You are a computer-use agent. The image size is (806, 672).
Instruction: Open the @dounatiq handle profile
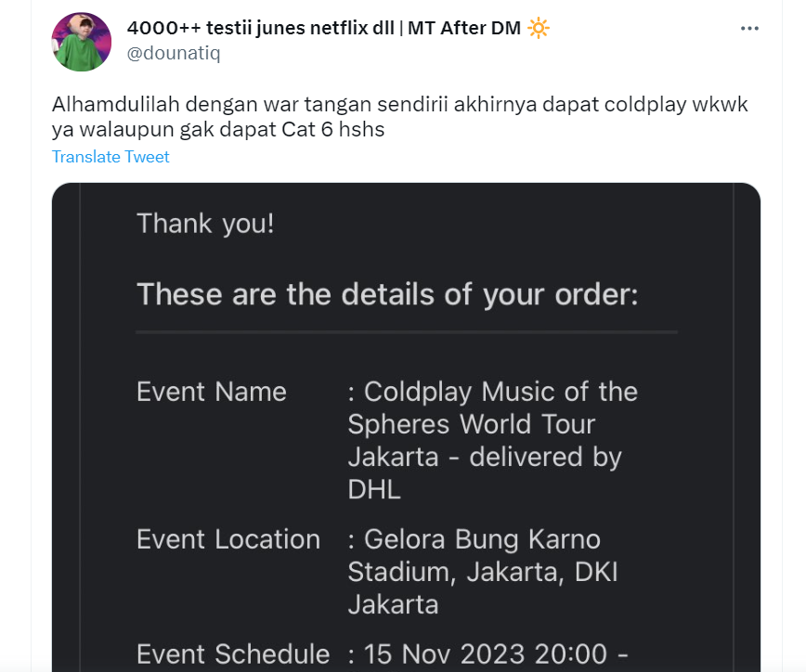[174, 53]
